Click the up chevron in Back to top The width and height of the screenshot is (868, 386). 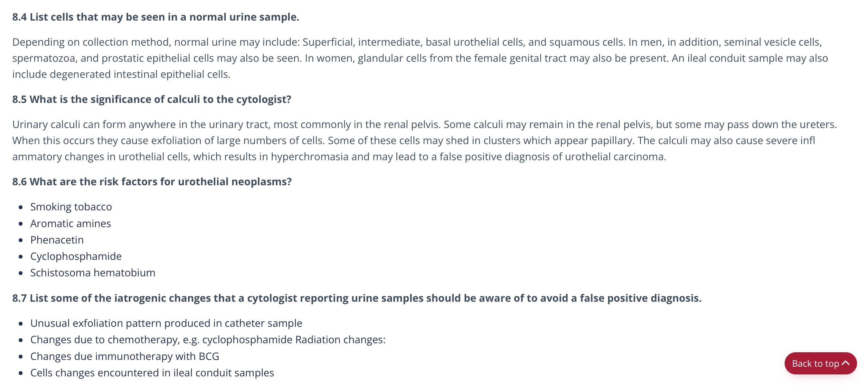pyautogui.click(x=845, y=363)
